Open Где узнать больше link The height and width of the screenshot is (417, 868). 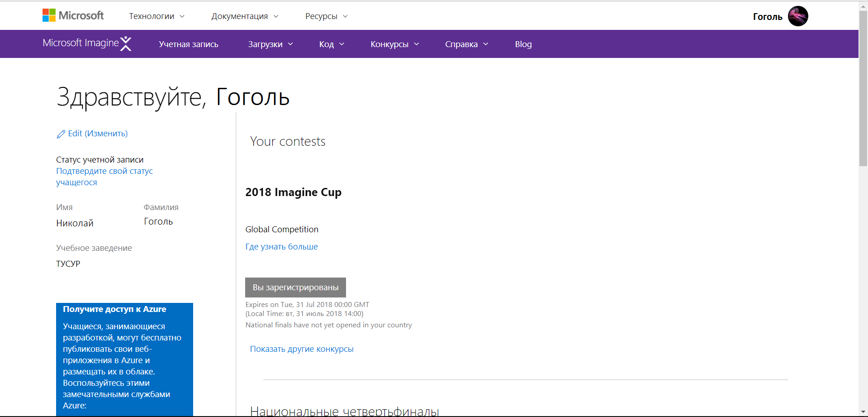point(281,247)
